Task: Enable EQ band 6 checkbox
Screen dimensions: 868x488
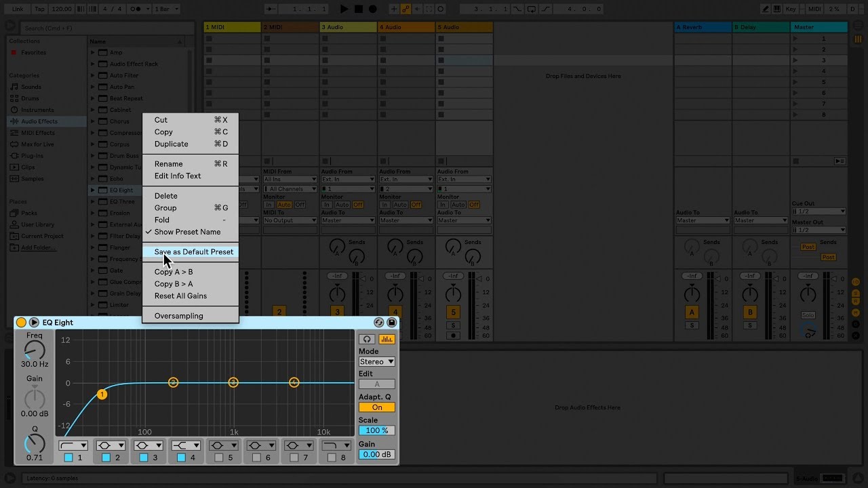Action: pyautogui.click(x=256, y=457)
